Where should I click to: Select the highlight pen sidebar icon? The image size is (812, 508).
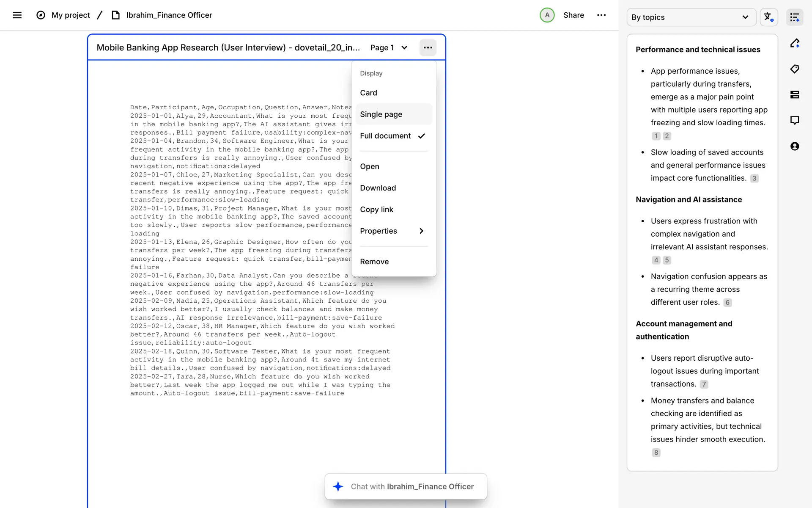click(x=795, y=43)
